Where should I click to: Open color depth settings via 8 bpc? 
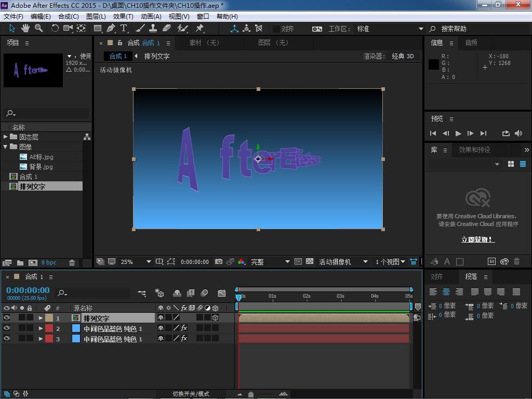point(49,262)
